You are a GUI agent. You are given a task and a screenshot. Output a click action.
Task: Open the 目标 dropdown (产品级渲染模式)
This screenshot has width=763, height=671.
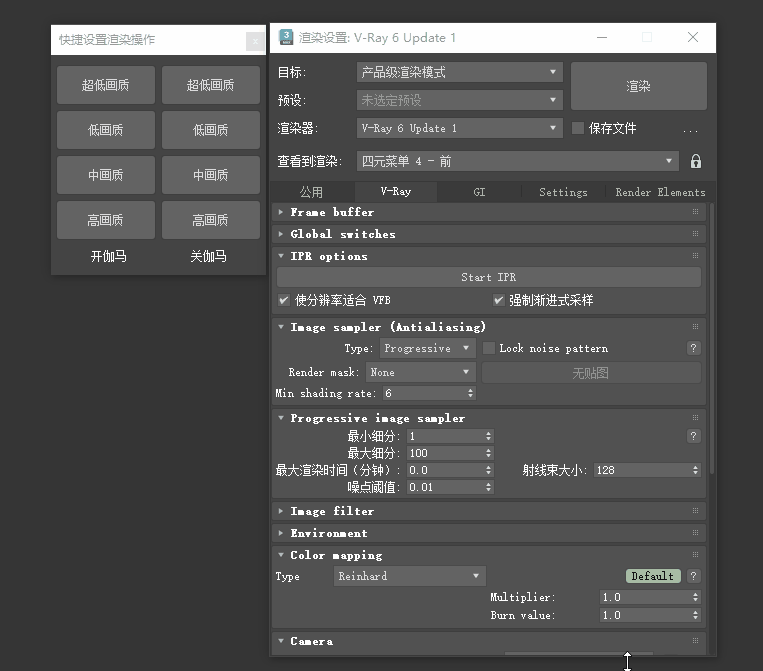point(459,72)
